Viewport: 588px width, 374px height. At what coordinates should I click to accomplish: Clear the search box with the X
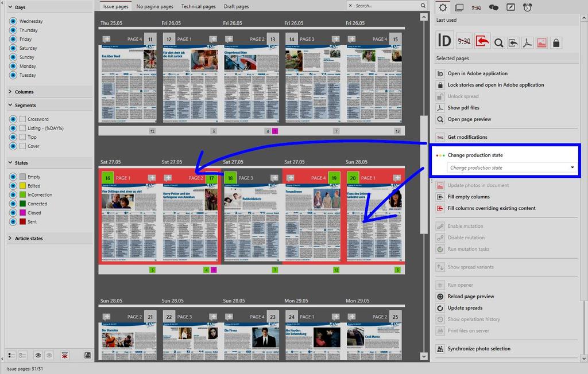pos(350,6)
